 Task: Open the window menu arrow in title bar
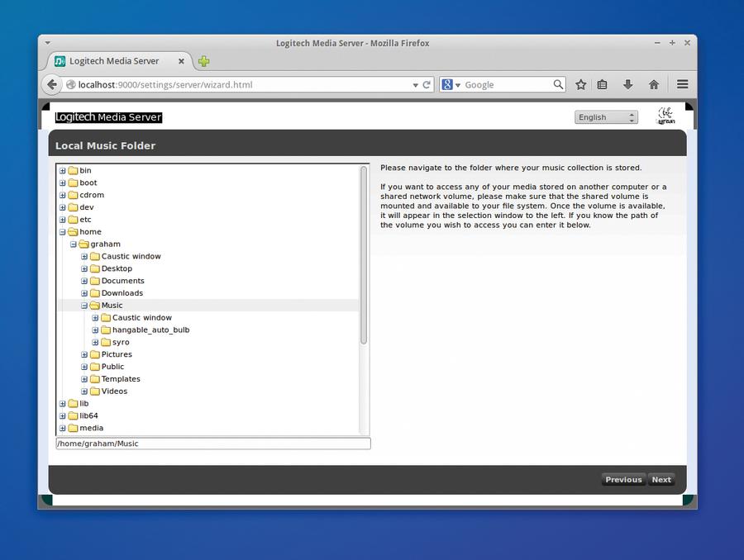point(48,43)
